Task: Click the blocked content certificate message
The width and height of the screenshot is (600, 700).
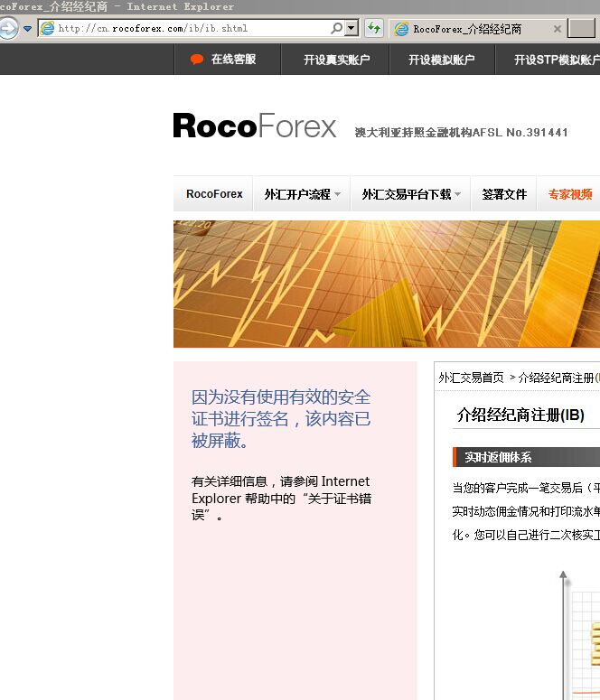Action: [x=281, y=419]
